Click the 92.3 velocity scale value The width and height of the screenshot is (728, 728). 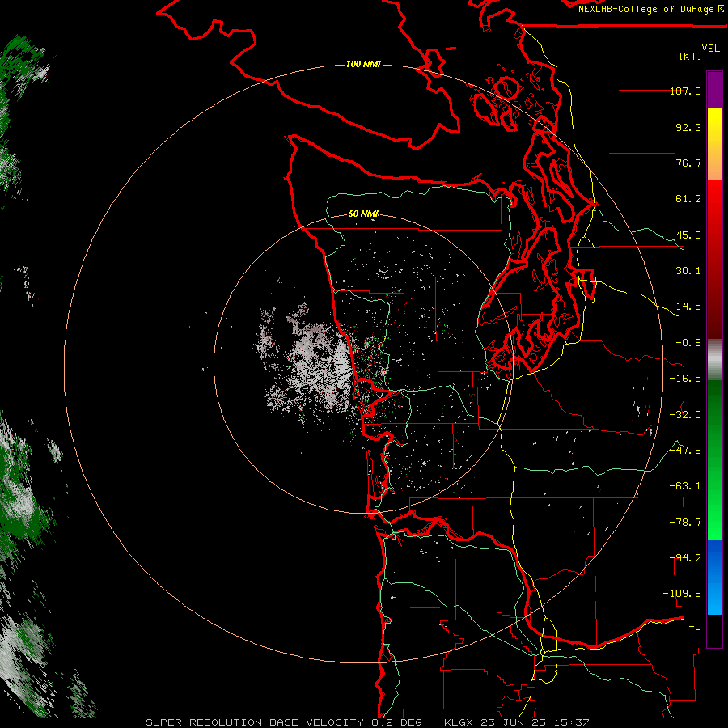coord(688,127)
